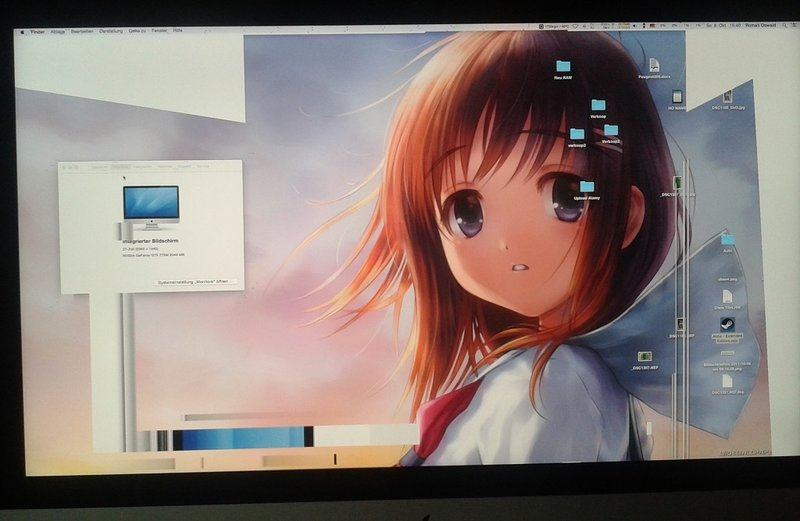Open the user name menu in menu bar
The height and width of the screenshot is (521, 800).
[760, 25]
